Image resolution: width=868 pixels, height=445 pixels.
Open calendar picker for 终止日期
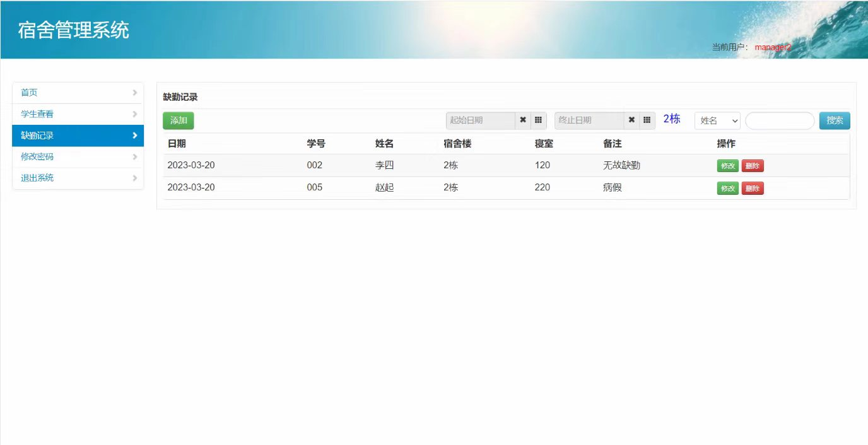647,120
